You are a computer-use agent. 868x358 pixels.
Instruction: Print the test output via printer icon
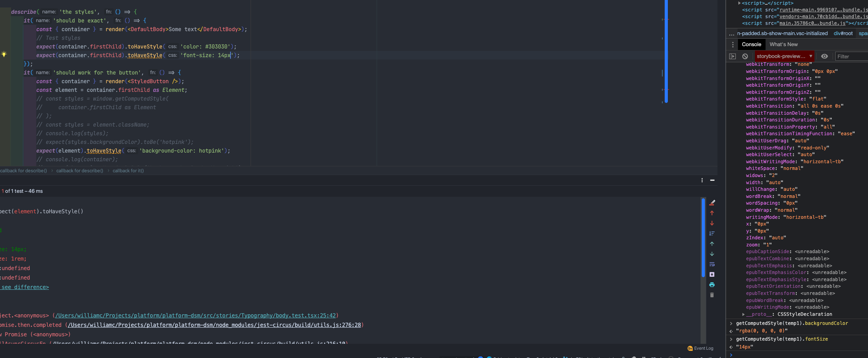coord(712,285)
